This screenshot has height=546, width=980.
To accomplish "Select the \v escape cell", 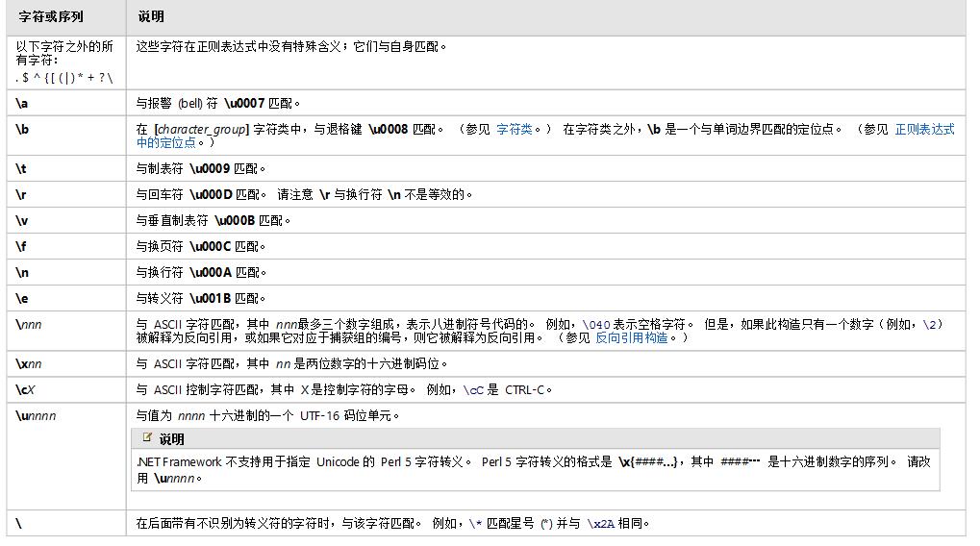I will [x=66, y=220].
